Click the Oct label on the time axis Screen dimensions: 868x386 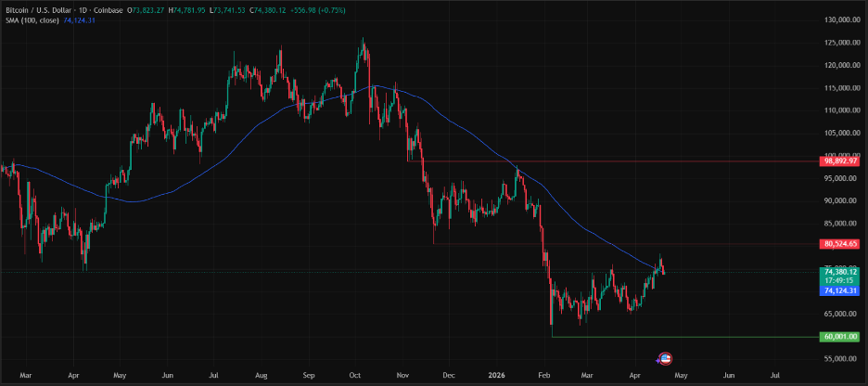click(354, 376)
